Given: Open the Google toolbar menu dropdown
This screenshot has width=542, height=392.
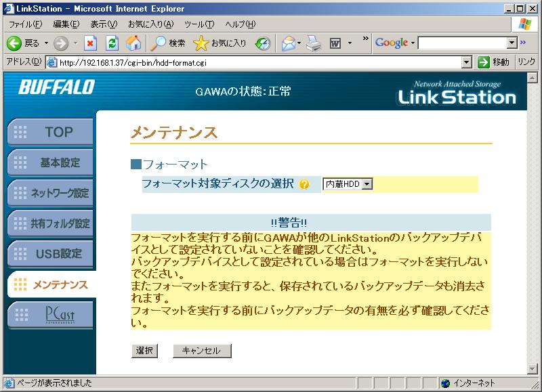Looking at the screenshot, I should point(413,43).
